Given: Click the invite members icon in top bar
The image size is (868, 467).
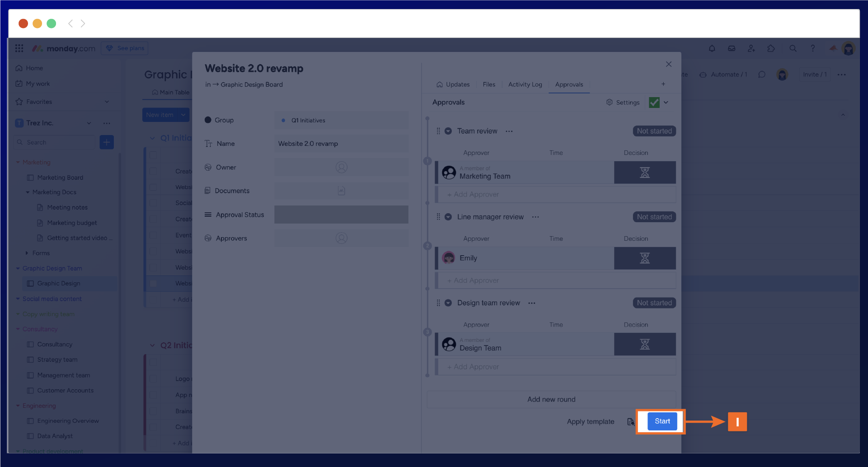Looking at the screenshot, I should (x=751, y=48).
